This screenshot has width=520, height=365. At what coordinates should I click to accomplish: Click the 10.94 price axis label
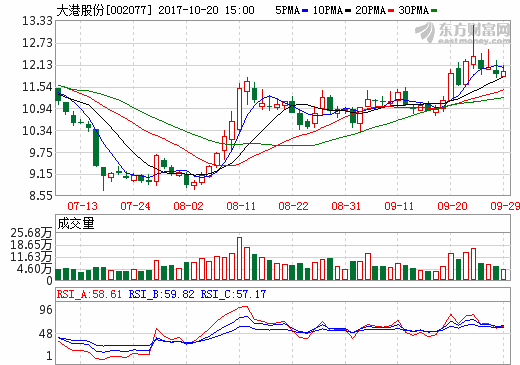(x=37, y=109)
